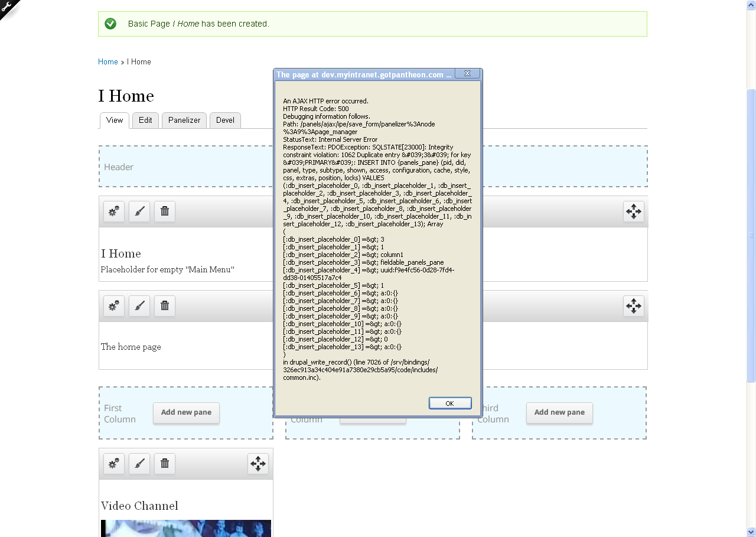Close the AJAX error dialog window
This screenshot has height=537, width=756.
[467, 74]
